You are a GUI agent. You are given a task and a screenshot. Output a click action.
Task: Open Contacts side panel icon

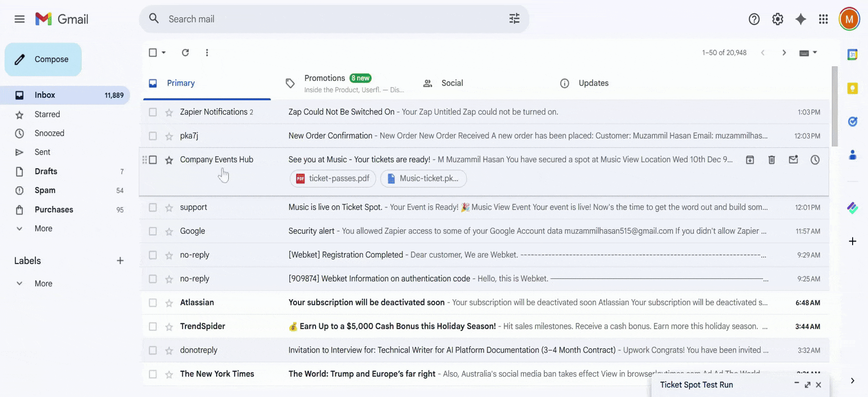852,155
